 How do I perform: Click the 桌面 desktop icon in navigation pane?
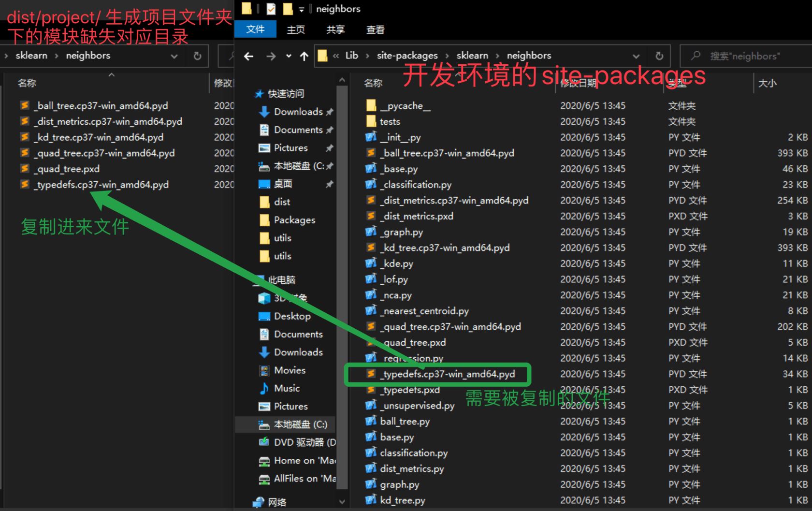coord(264,184)
